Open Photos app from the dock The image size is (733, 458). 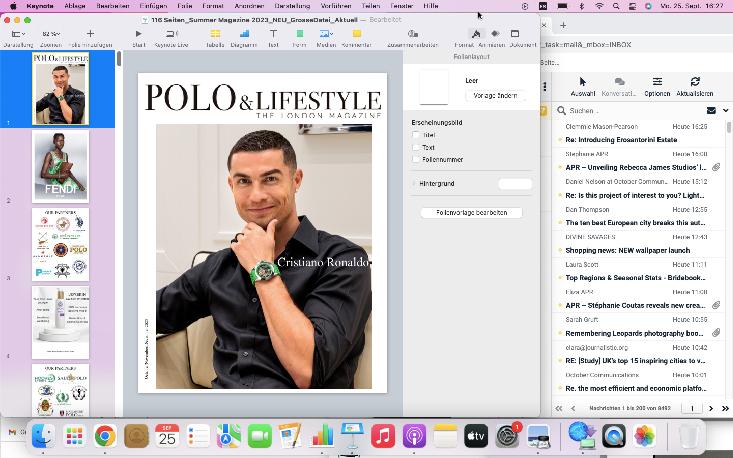point(645,436)
